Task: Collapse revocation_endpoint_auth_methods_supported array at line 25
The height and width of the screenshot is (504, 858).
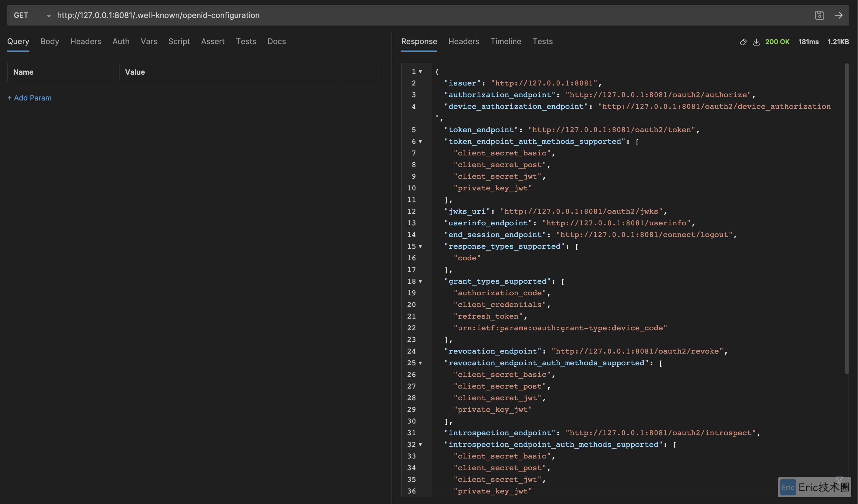Action: point(420,363)
